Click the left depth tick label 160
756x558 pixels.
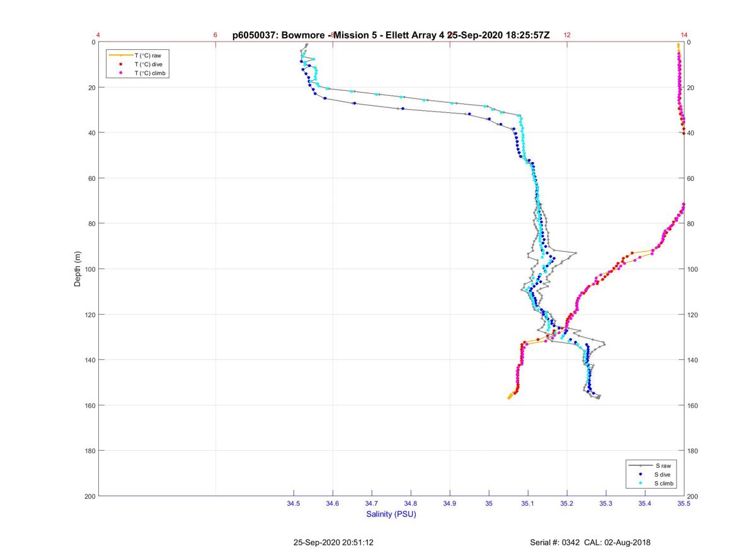(x=89, y=405)
